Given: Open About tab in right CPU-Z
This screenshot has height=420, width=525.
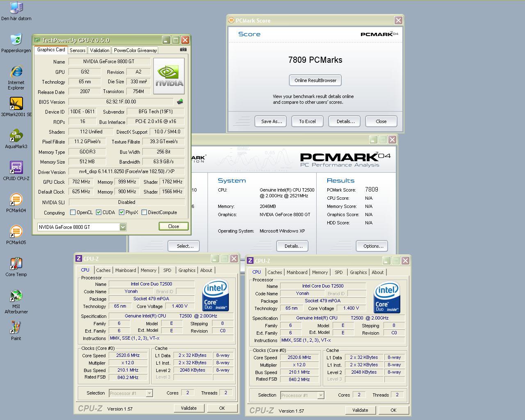Looking at the screenshot, I should [x=378, y=272].
